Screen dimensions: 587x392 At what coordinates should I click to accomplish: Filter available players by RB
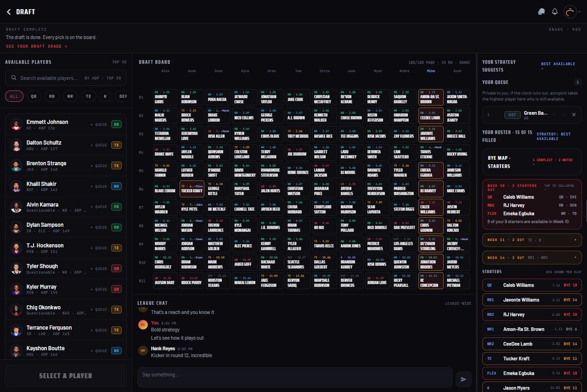pos(52,96)
